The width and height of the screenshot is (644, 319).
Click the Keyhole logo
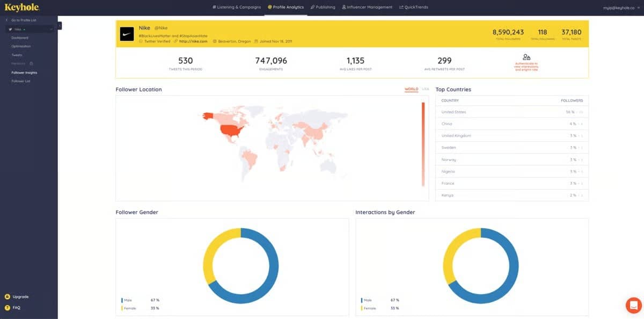click(x=22, y=7)
